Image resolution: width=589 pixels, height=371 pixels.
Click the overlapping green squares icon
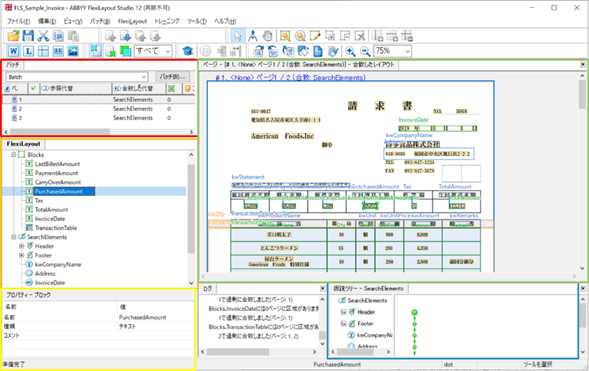click(125, 51)
